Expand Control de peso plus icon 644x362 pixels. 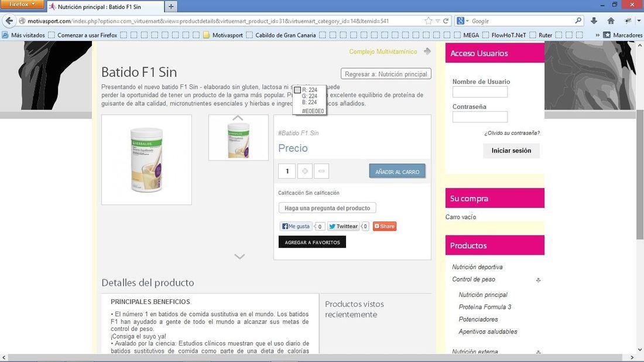point(538,280)
